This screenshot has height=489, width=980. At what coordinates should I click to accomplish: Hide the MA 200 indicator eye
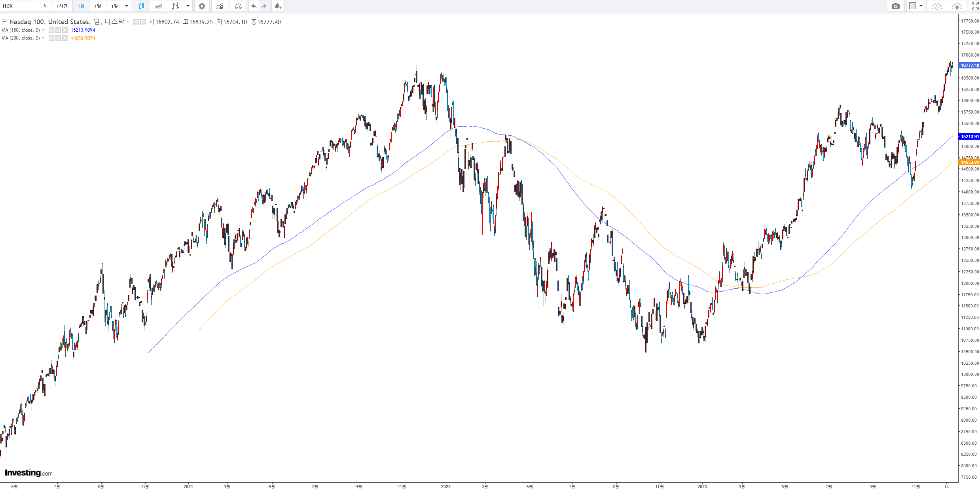51,38
